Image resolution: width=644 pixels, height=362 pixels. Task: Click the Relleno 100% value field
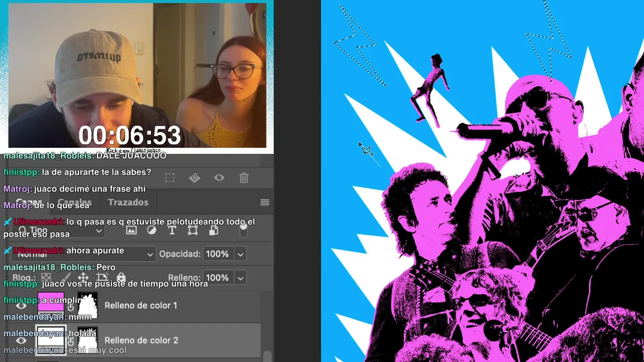coord(218,278)
